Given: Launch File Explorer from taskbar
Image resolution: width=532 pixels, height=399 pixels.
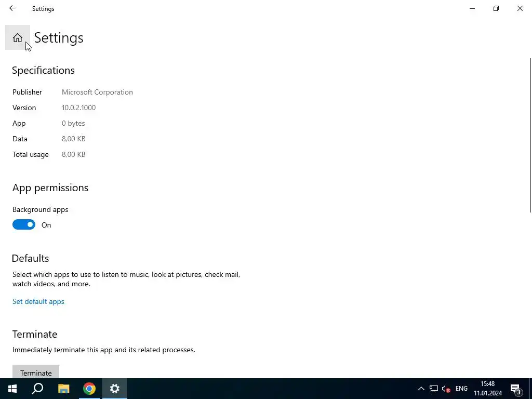Looking at the screenshot, I should 63,389.
